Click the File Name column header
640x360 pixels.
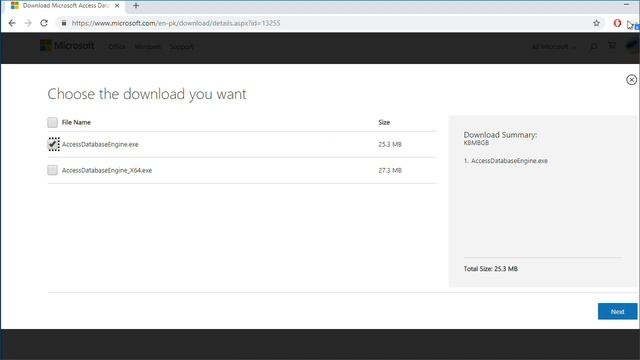76,122
